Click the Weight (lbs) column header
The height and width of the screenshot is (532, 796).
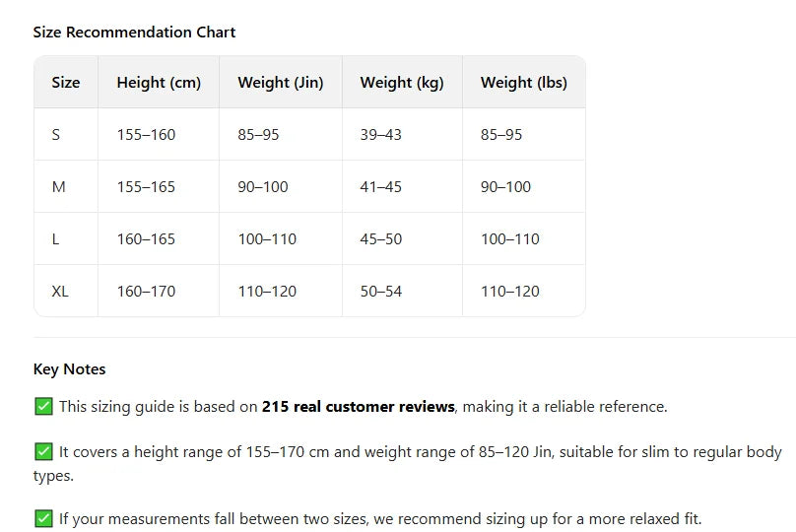click(x=524, y=82)
